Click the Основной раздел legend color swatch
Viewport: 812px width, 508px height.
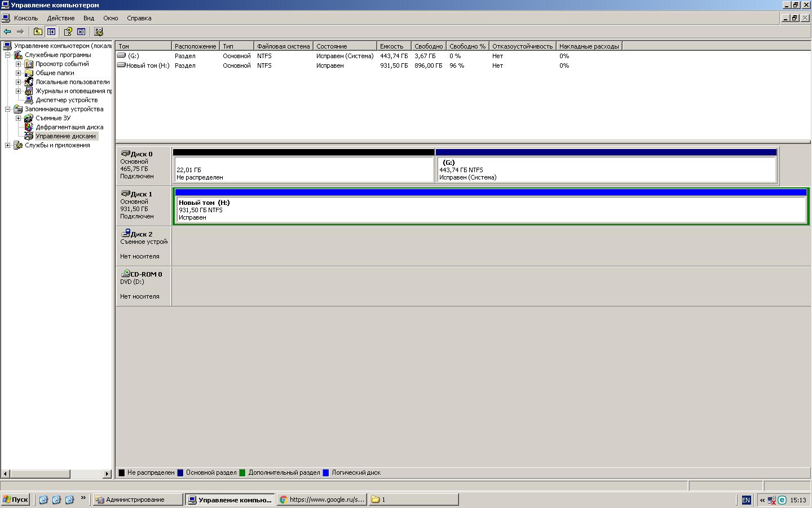(180, 473)
